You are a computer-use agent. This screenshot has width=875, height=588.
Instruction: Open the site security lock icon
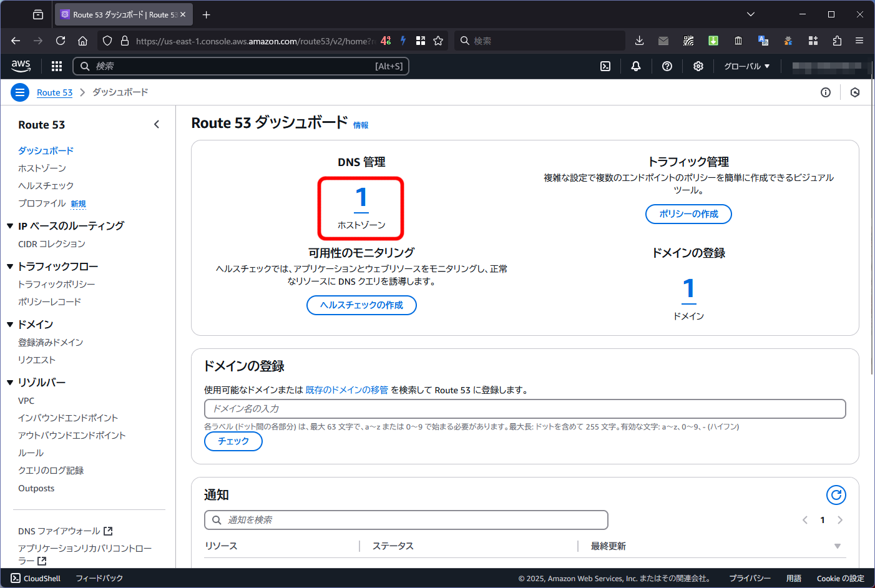125,41
